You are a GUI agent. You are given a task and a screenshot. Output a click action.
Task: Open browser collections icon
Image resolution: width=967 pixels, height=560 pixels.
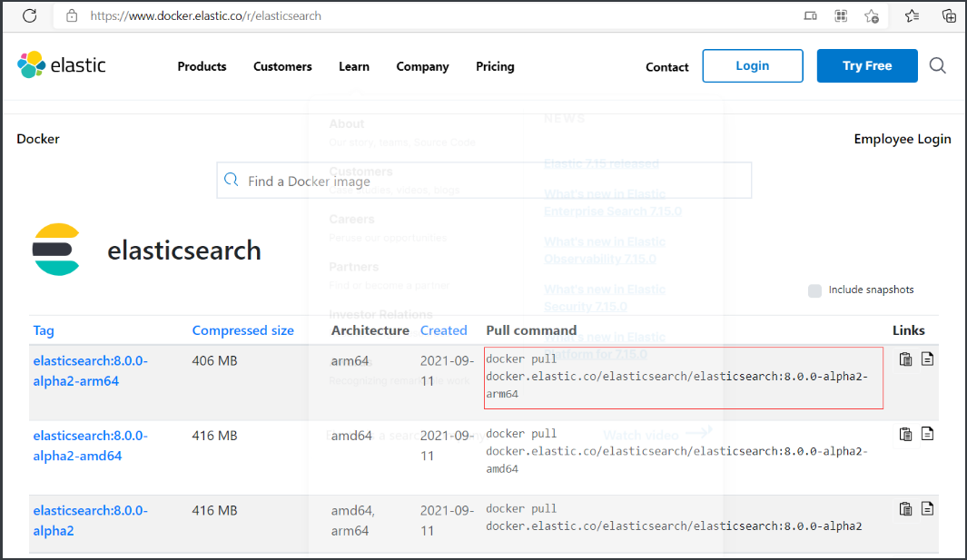click(x=949, y=16)
